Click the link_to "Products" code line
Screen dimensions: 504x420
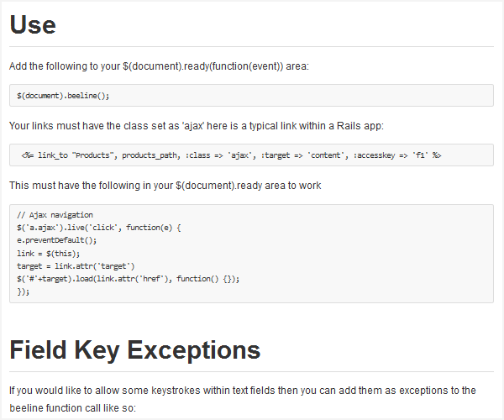point(231,155)
